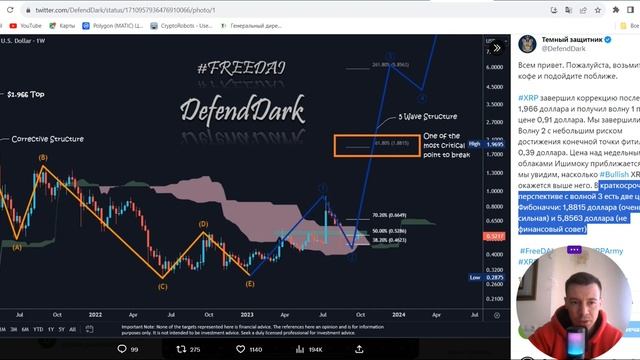Bookmark this page with the star icon
Viewport: 640px width, 360px height.
(598, 10)
